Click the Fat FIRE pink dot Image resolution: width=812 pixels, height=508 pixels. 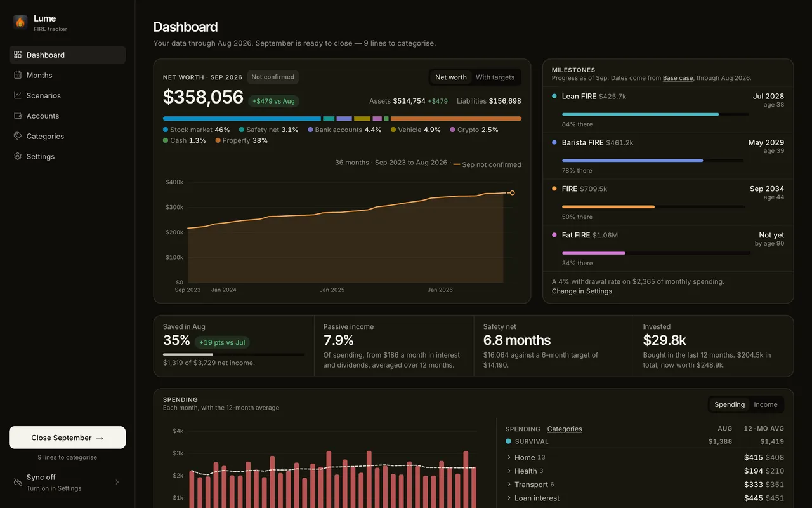(554, 235)
